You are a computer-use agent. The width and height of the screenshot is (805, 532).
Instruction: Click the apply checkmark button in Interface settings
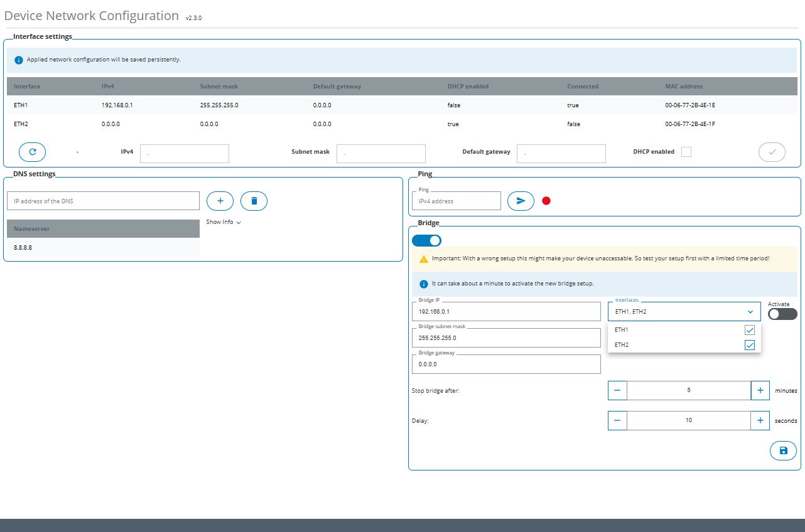coord(772,152)
